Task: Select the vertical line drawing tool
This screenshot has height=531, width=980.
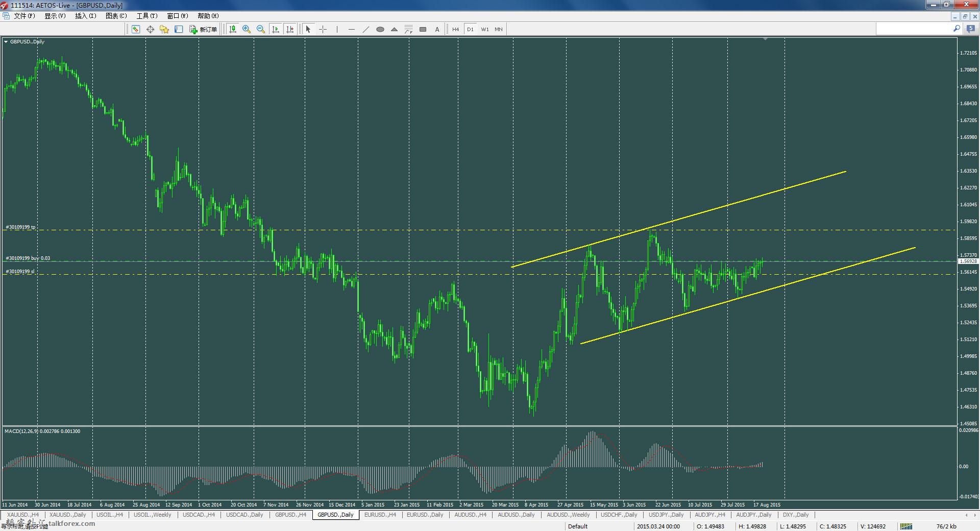Action: coord(337,29)
